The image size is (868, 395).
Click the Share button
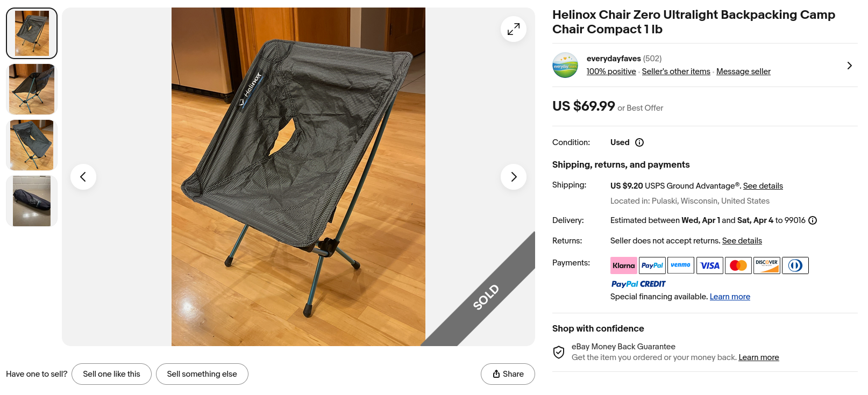[508, 374]
